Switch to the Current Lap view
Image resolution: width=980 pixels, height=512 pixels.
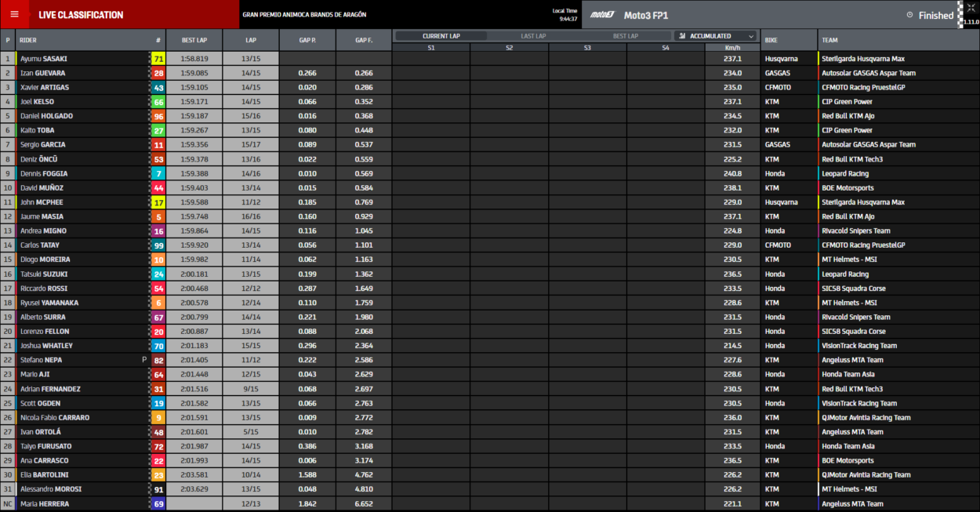(441, 36)
